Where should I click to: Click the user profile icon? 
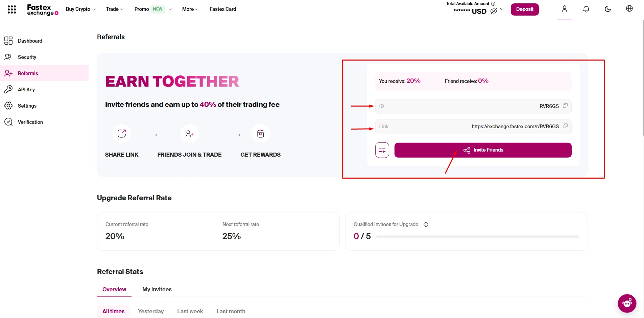click(x=564, y=9)
